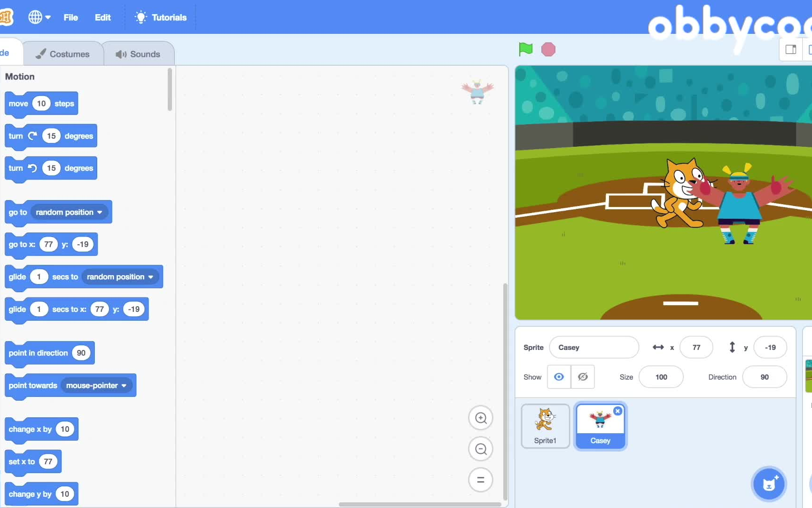Open Tutorials via the lightbulb icon
Screen dimensions: 812x508
point(141,17)
